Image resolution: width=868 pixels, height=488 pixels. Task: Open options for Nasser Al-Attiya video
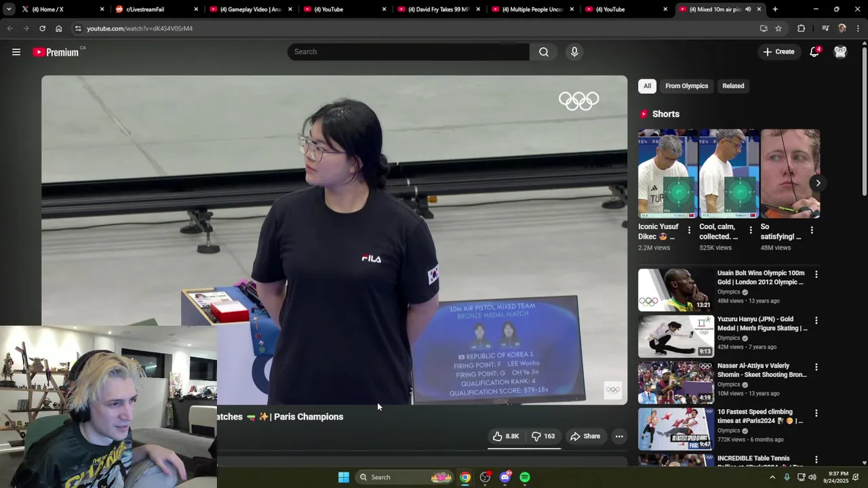(816, 367)
